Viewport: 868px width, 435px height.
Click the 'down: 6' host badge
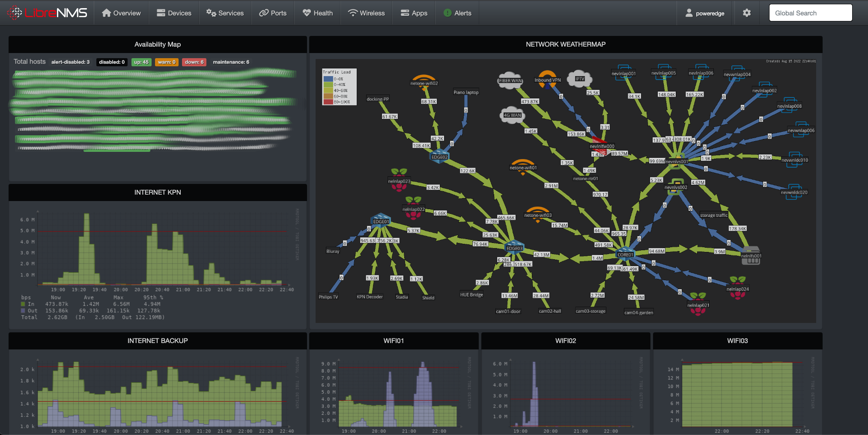(194, 62)
